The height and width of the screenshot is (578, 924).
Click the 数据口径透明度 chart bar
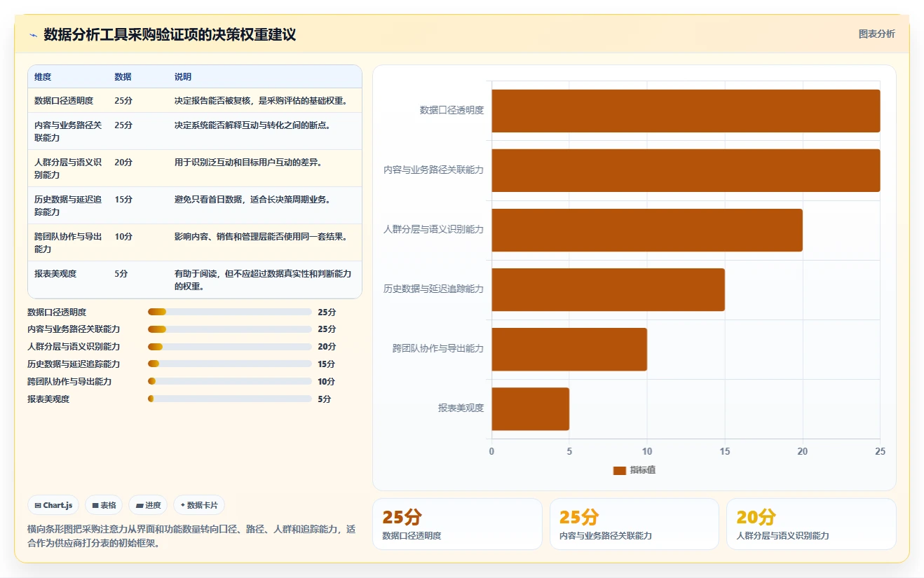(686, 111)
